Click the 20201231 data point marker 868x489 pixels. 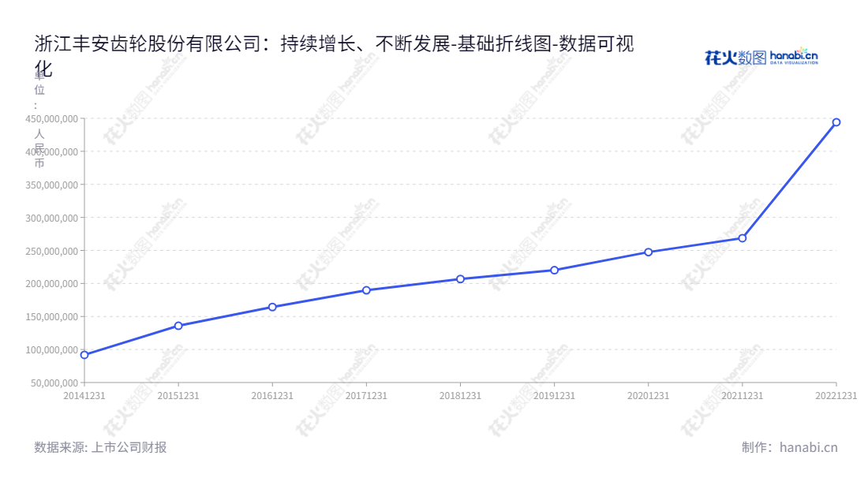coord(648,252)
